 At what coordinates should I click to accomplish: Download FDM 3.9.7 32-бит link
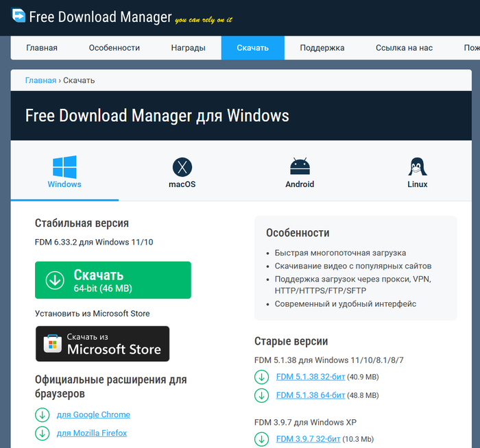308,439
